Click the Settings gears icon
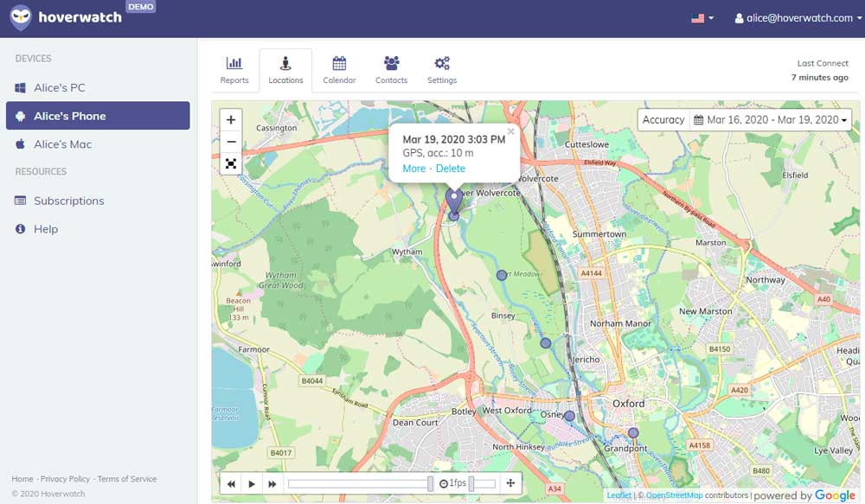Screen dimensions: 865x504 click(442, 63)
